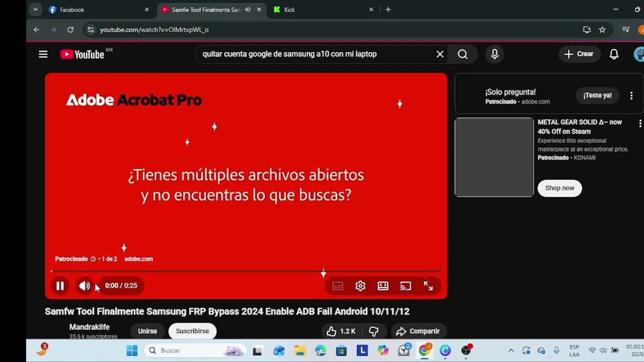
Task: Expand the tab search dropdown
Action: (x=35, y=10)
